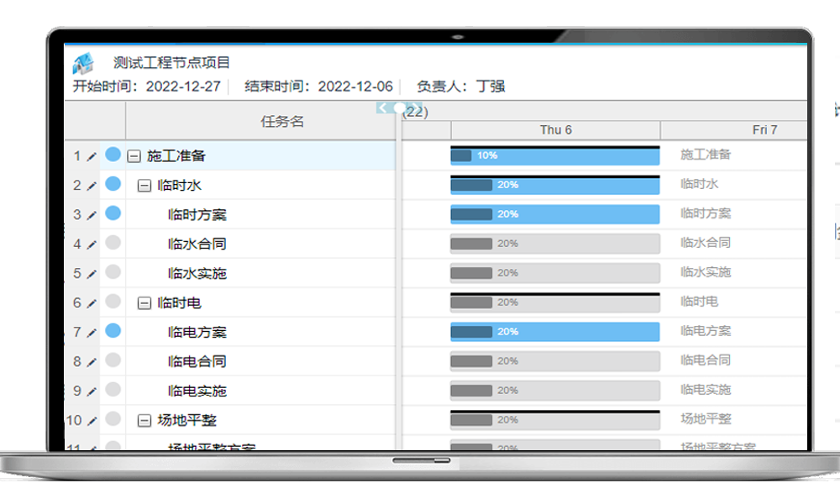840x504 pixels.
Task: Toggle the grey status dot for 临水合同
Action: click(113, 243)
